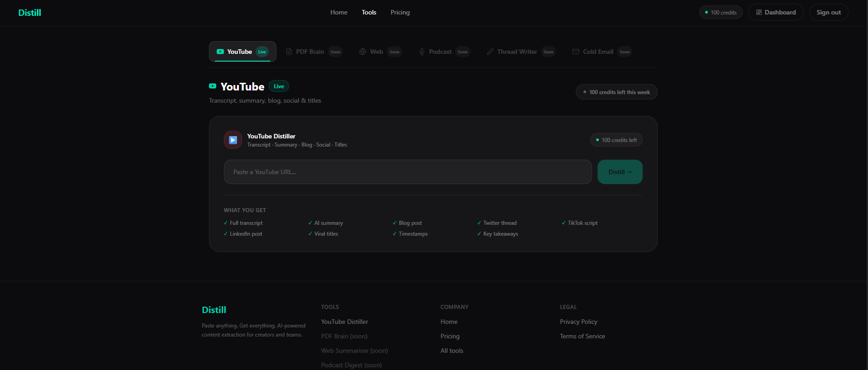This screenshot has height=370, width=868.
Task: Select the YouTube tool tab
Action: point(242,52)
